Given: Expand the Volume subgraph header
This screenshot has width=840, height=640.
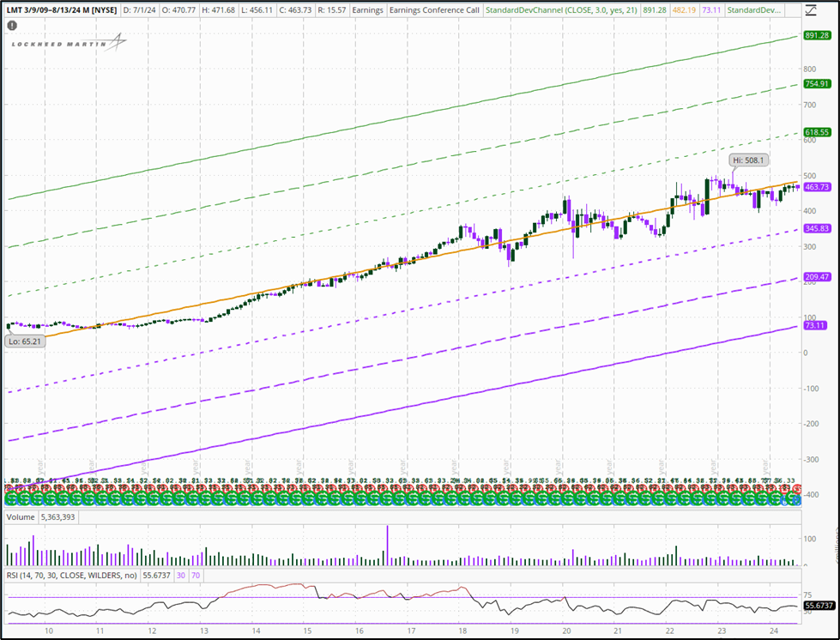Looking at the screenshot, I should click(19, 516).
